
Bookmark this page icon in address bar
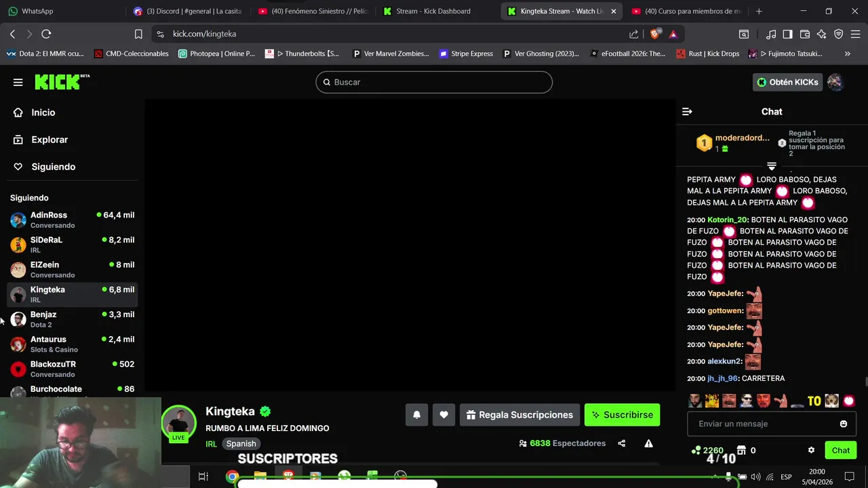[x=138, y=34]
